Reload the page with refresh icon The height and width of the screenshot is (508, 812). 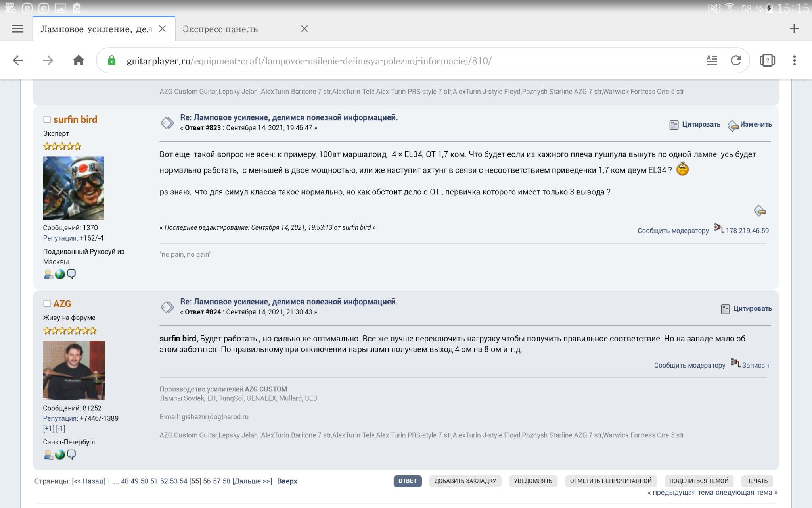pyautogui.click(x=736, y=60)
